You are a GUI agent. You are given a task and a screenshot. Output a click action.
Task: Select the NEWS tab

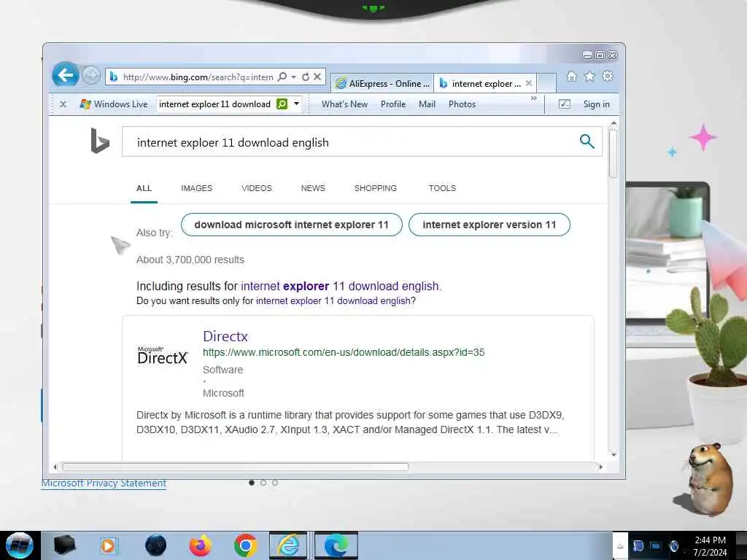click(313, 188)
